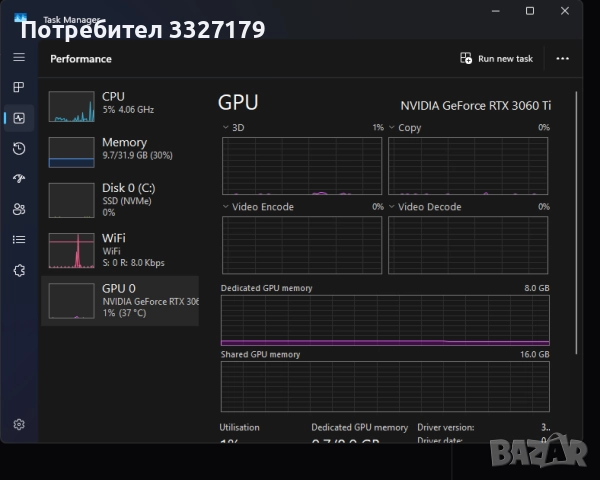Open Task Manager settings gear
Image resolution: width=600 pixels, height=480 pixels.
click(19, 424)
